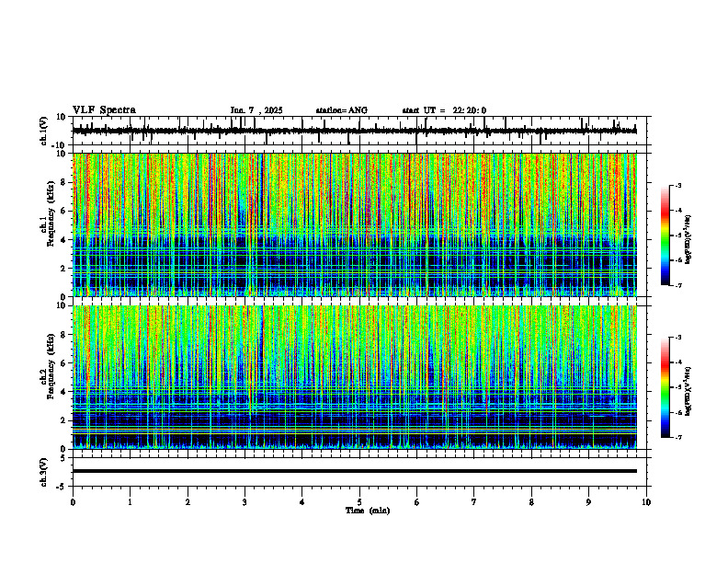Click the "-3" label on ch.1 colorbar
Screen dimensions: 728x563
pyautogui.click(x=677, y=185)
